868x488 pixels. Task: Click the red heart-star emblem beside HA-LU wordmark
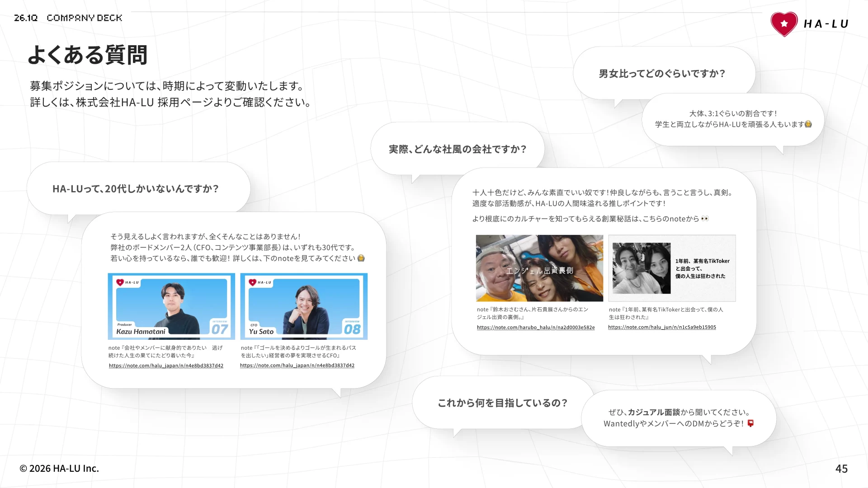point(784,23)
